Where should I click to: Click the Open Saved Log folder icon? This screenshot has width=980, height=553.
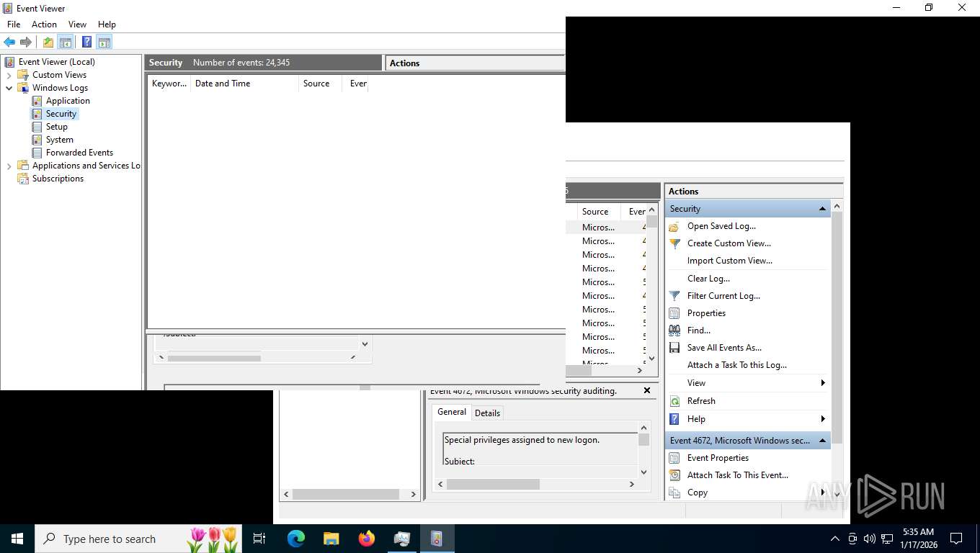tap(674, 226)
